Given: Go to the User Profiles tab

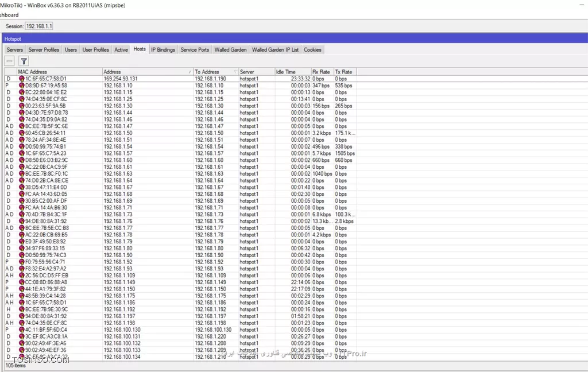Looking at the screenshot, I should 96,49.
